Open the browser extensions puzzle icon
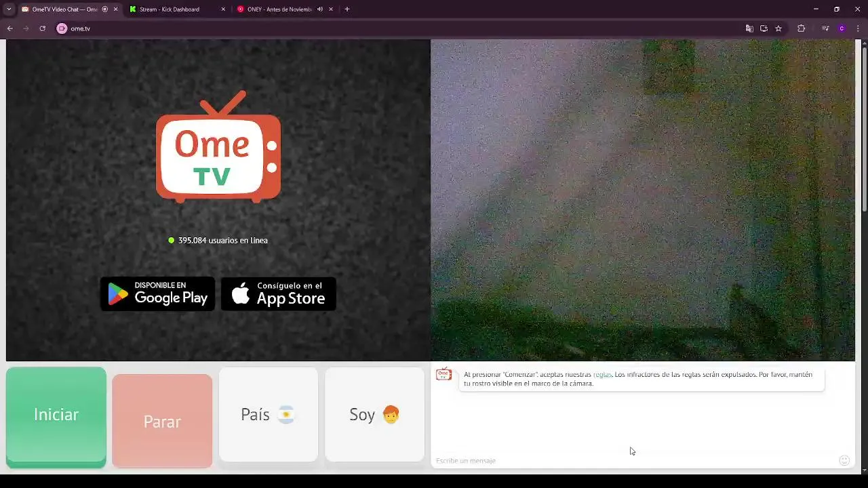The image size is (868, 488). point(801,28)
